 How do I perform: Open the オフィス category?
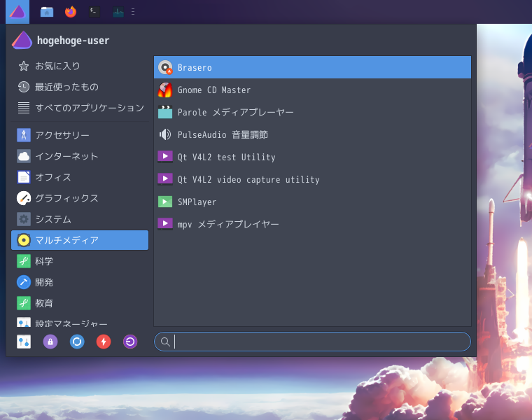(x=80, y=177)
